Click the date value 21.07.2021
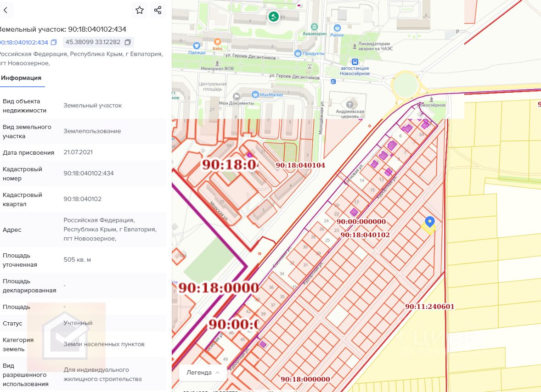Screen dimensions: 541x392 pyautogui.click(x=78, y=152)
